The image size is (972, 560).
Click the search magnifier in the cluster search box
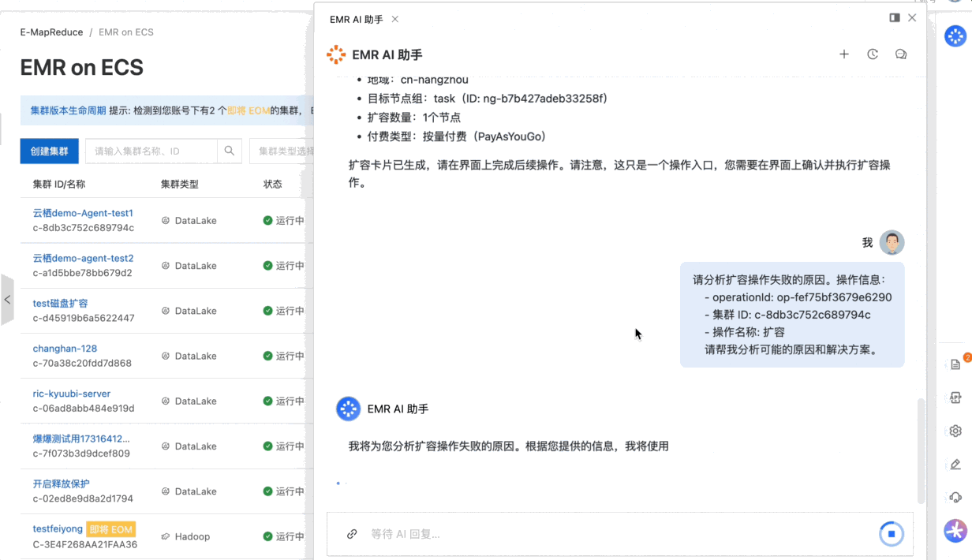tap(228, 151)
